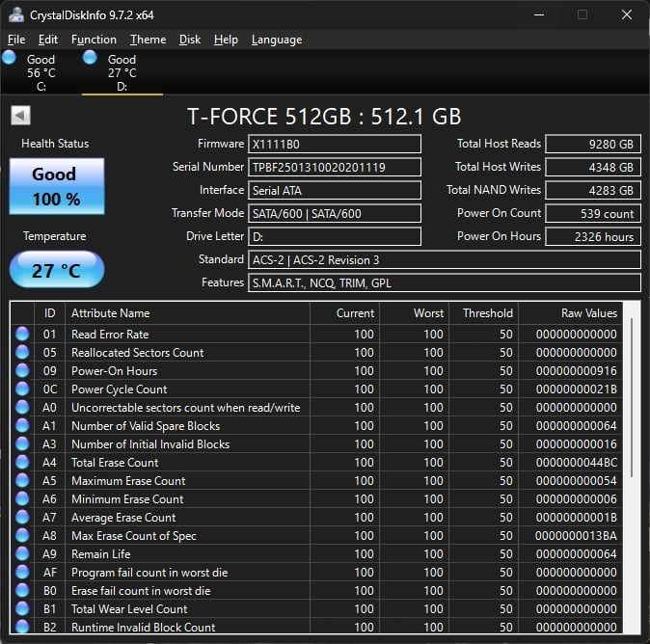
Task: Click the Features field S.M.A.R.T., NCQ, TRIM, GPL
Action: [x=445, y=283]
